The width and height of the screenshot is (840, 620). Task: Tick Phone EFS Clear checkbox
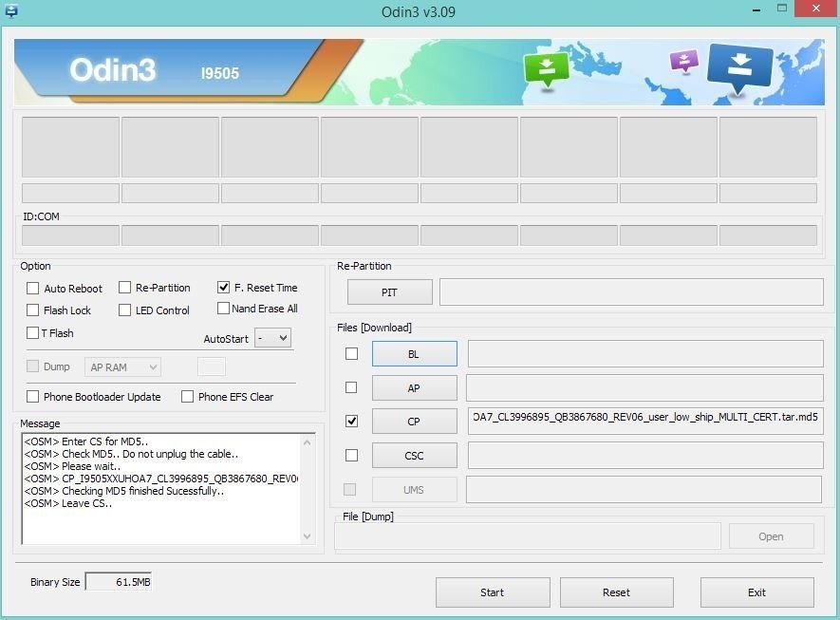point(188,397)
